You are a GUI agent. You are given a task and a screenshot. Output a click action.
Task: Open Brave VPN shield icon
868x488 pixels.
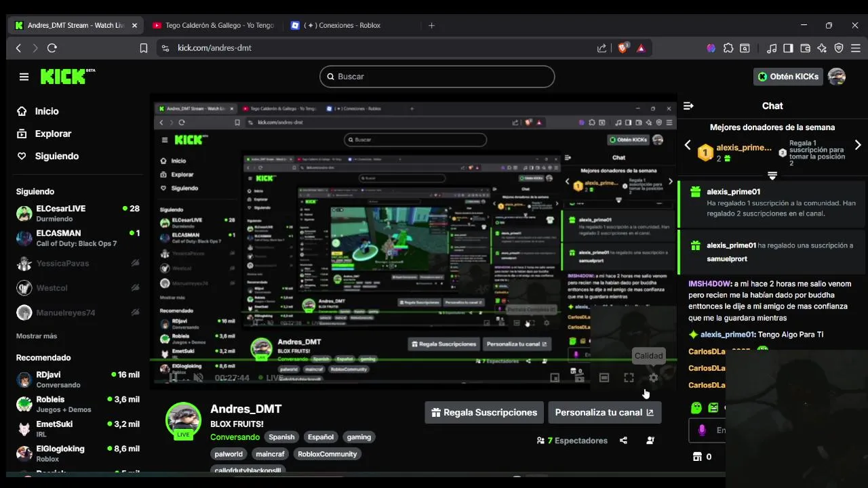pos(839,48)
